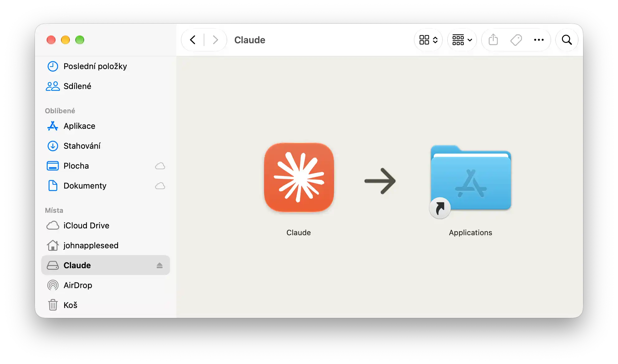Open Aplikace in the sidebar
This screenshot has height=364, width=618.
[106, 126]
